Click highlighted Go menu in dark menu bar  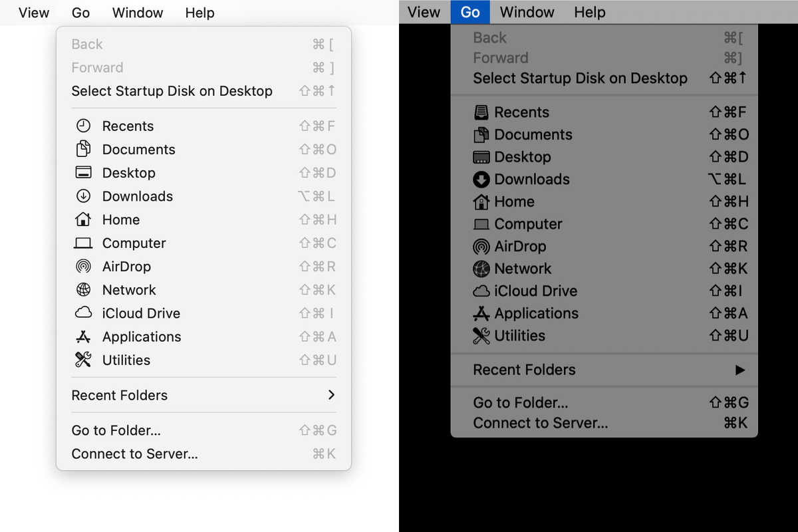[470, 12]
